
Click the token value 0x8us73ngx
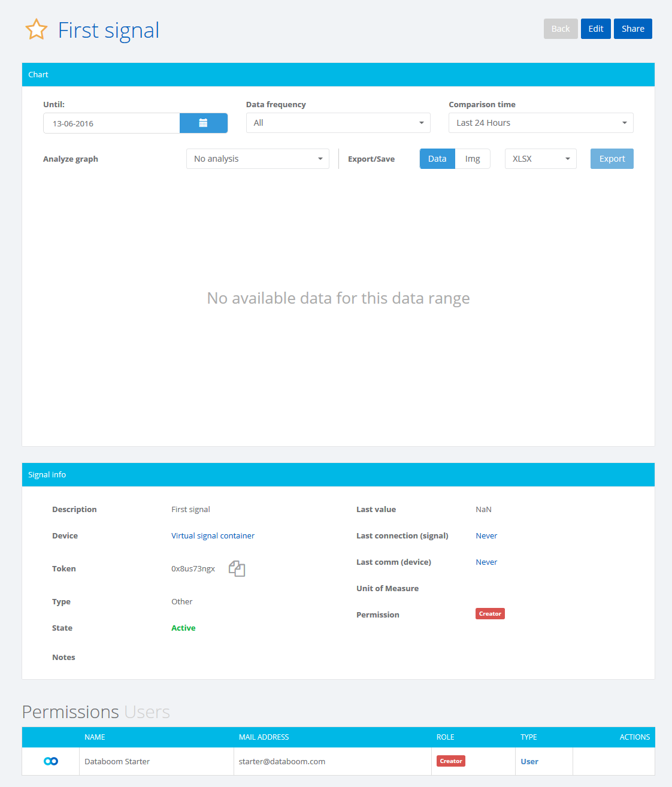[x=193, y=568]
